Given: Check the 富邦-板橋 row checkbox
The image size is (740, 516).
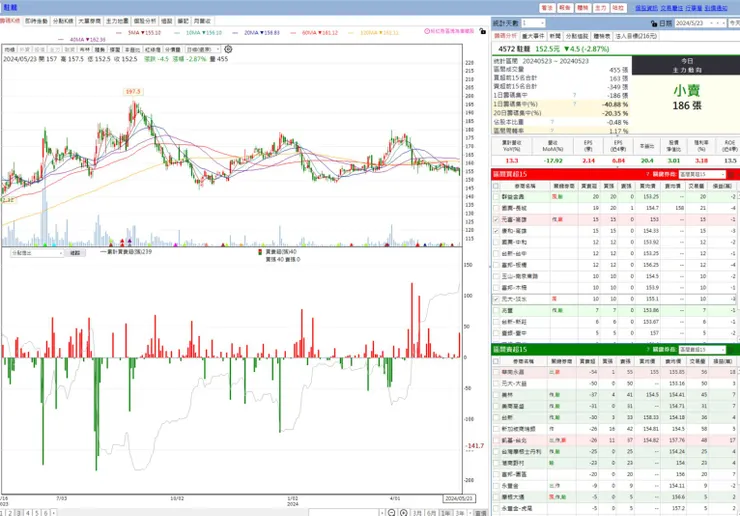Looking at the screenshot, I should click(x=496, y=265).
